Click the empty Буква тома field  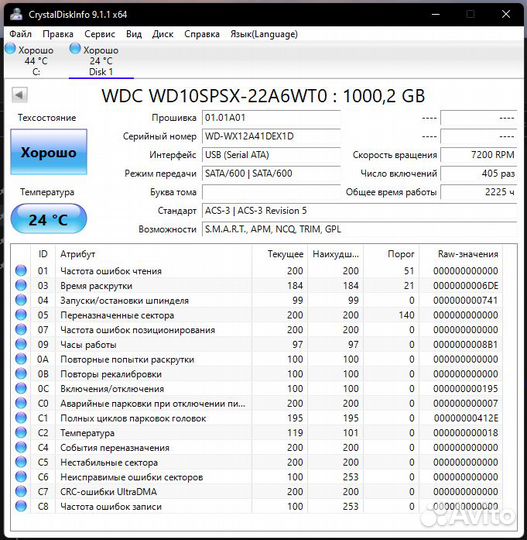(x=271, y=192)
